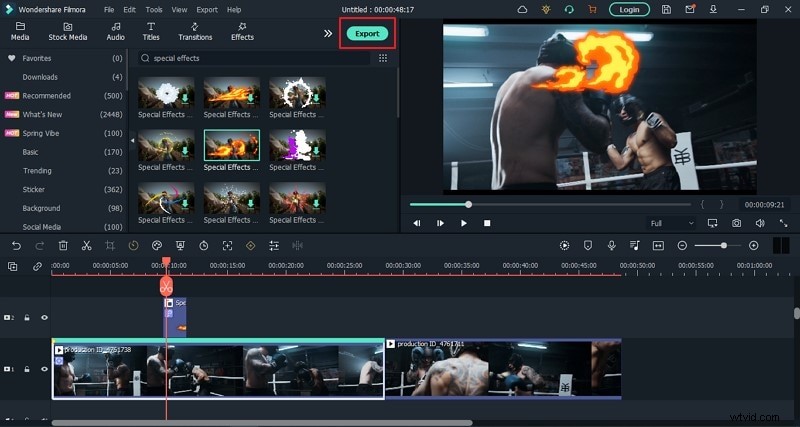Viewport: 800px width, 427px height.
Task: Click the Undo arrow in the timeline toolbar
Action: click(x=16, y=246)
